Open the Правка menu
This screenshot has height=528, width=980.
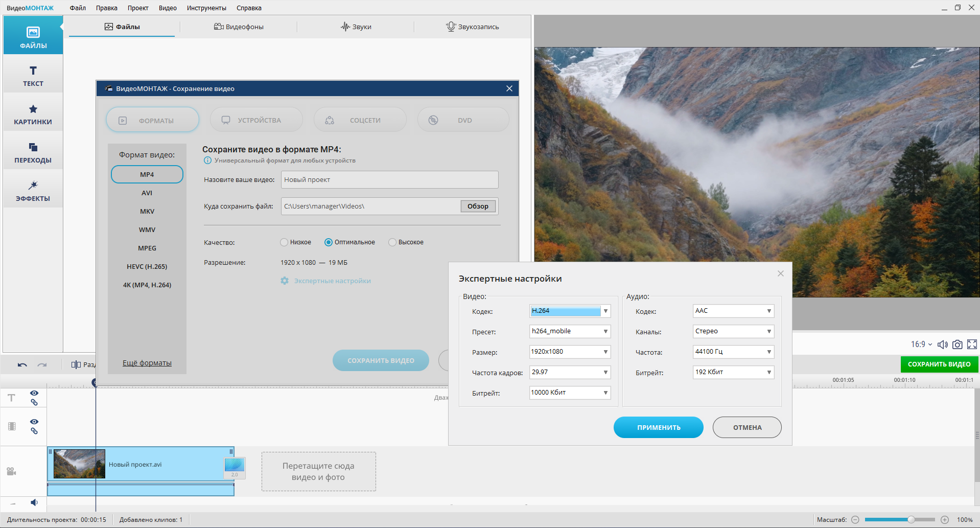(x=107, y=8)
